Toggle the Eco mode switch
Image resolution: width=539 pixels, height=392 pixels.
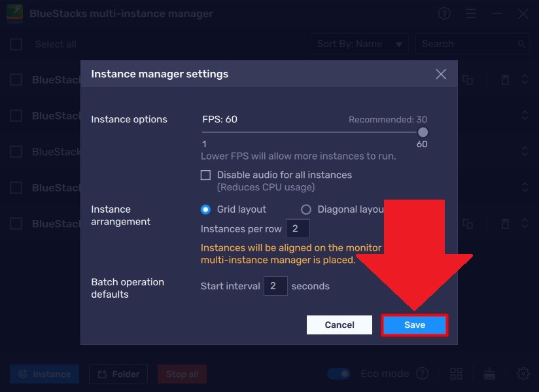pos(339,373)
